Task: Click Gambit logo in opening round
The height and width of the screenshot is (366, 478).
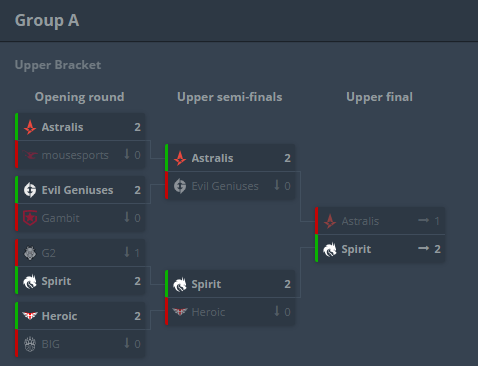Action: coord(30,218)
